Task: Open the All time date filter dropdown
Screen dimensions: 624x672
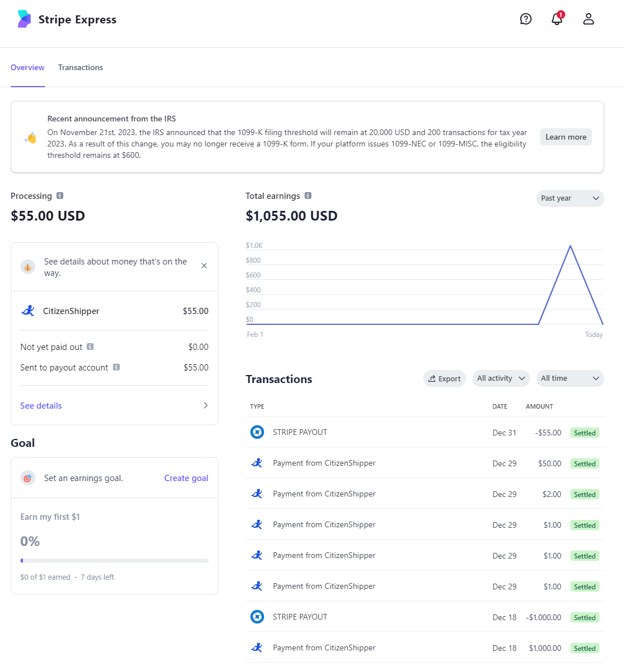Action: [x=570, y=378]
